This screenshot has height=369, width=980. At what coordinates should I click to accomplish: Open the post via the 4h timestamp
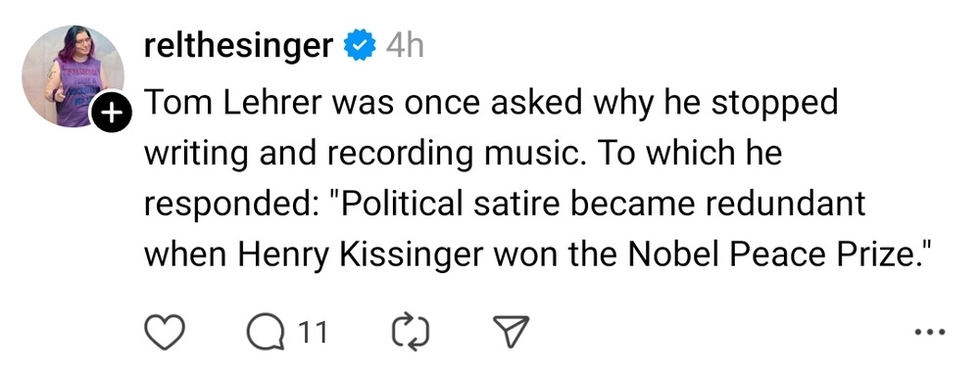(x=404, y=46)
